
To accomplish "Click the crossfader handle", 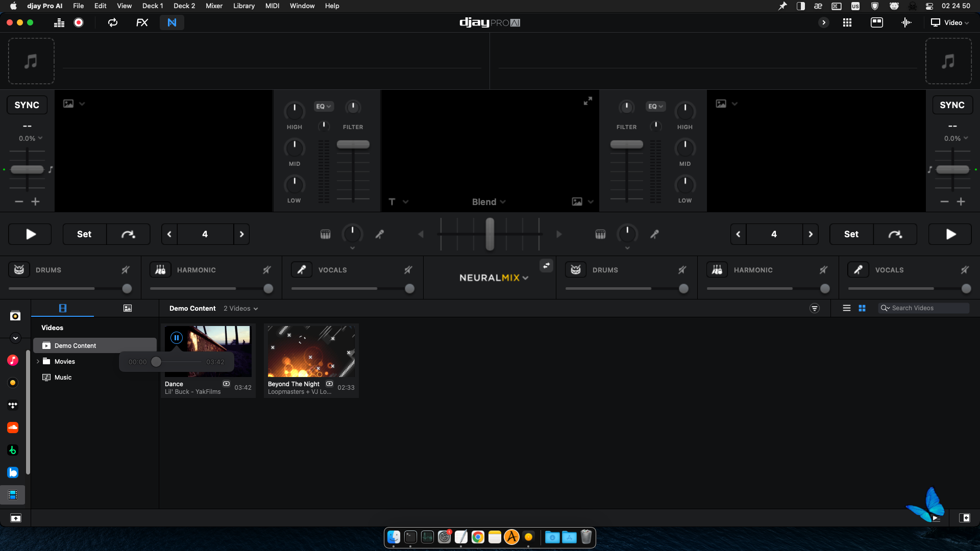I will click(x=490, y=234).
